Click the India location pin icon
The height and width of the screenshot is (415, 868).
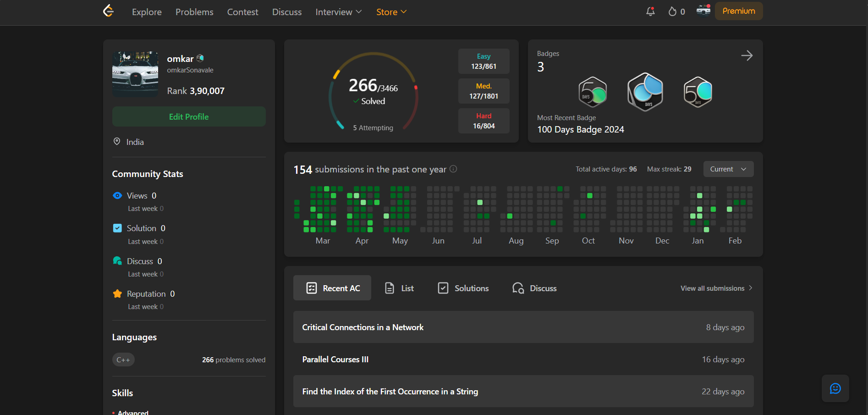(117, 141)
